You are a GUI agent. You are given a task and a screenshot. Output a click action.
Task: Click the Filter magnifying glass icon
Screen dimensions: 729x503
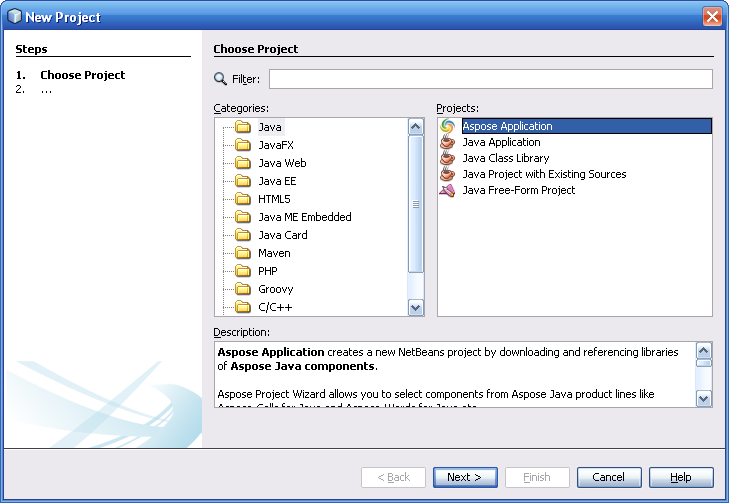220,79
